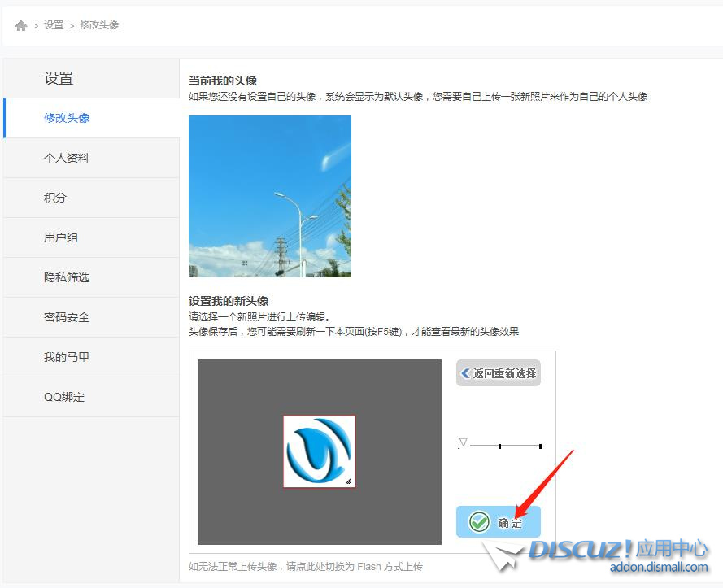Click the red-bordered crop selection box
This screenshot has height=588, width=723.
pos(319,451)
